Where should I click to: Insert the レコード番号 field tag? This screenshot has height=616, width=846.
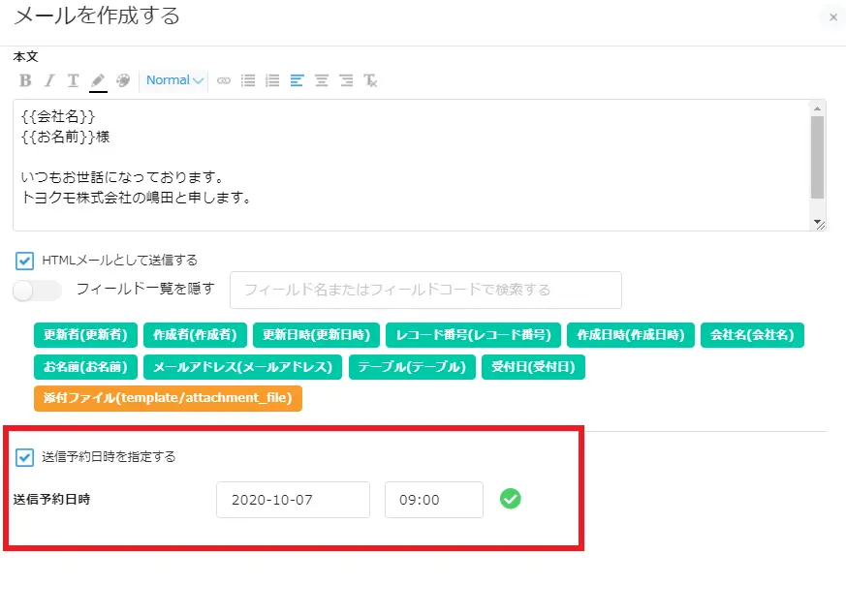click(x=473, y=335)
